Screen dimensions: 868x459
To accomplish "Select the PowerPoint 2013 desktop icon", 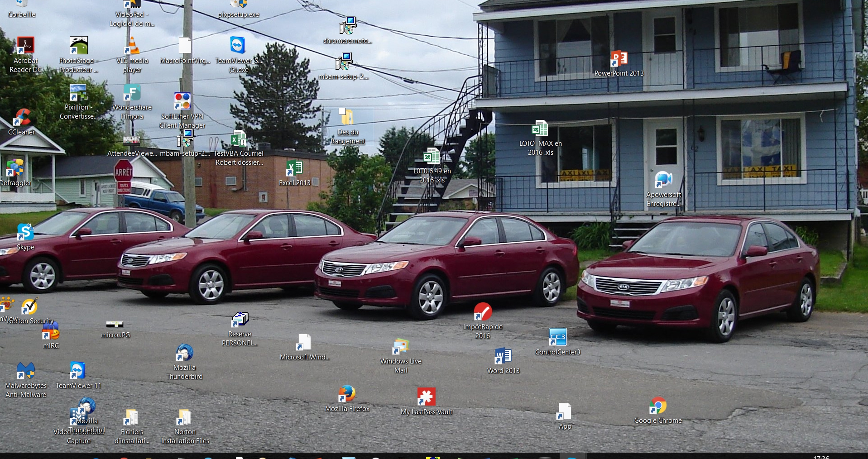I will [x=619, y=59].
